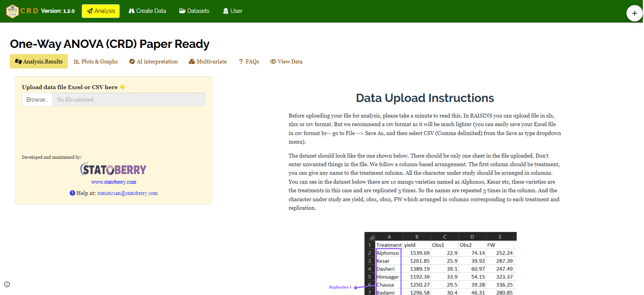Open the Datasets folder menu
Image resolution: width=644 pixels, height=295 pixels.
[x=194, y=11]
